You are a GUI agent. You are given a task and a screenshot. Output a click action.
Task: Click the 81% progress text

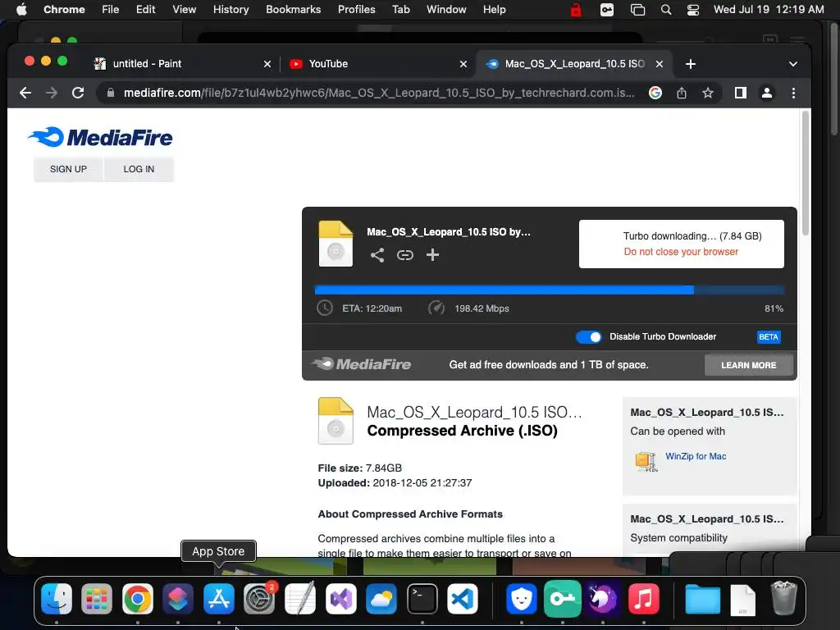pos(774,308)
